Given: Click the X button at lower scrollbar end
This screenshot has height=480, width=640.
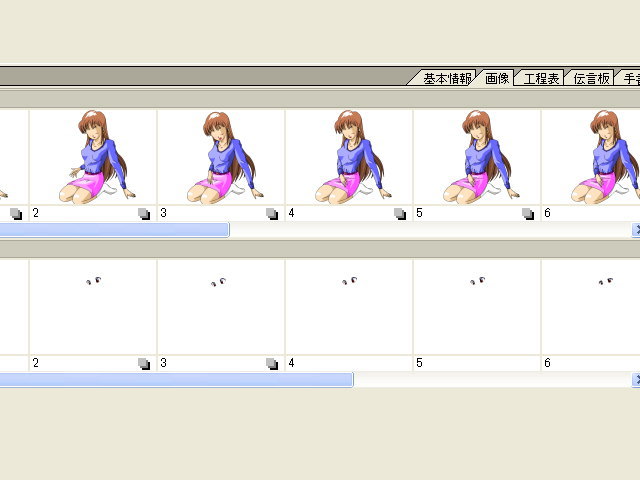Looking at the screenshot, I should pos(636,380).
